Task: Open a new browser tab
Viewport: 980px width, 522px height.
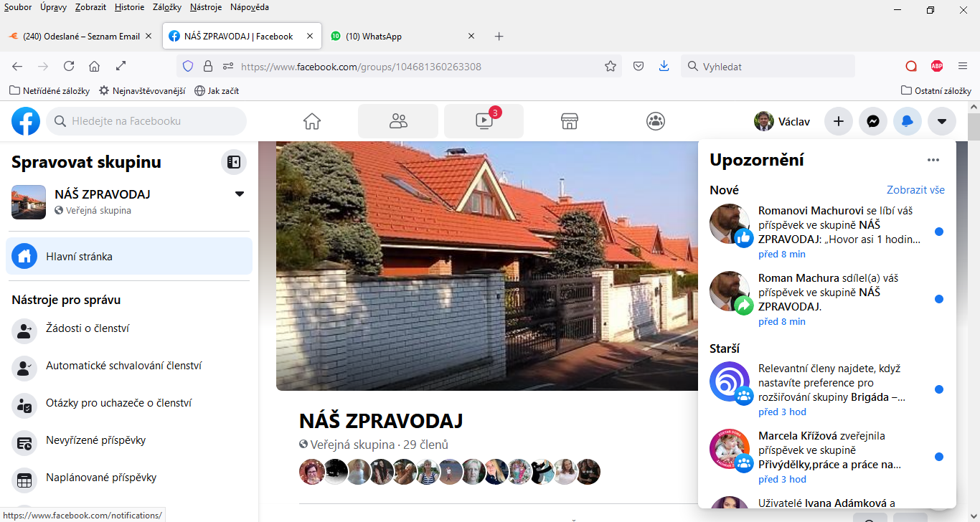Action: [499, 36]
